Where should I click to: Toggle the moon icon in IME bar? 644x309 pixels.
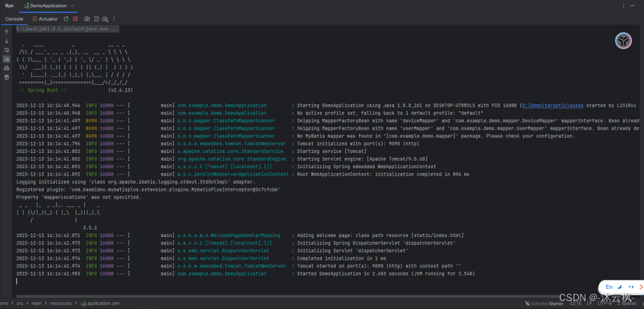click(x=620, y=287)
